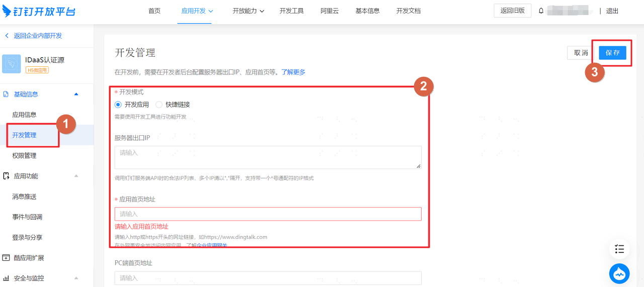Go to the 首页 nav tab
This screenshot has width=644, height=287.
point(154,11)
